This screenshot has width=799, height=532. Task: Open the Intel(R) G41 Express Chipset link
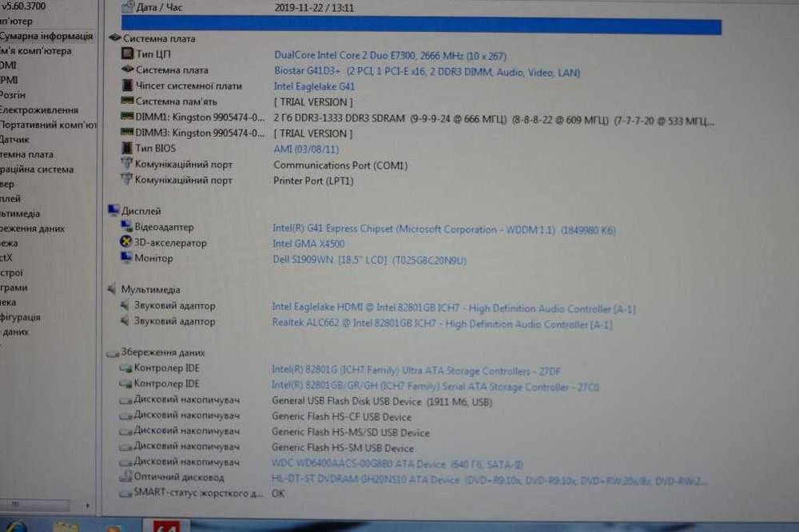coord(444,229)
